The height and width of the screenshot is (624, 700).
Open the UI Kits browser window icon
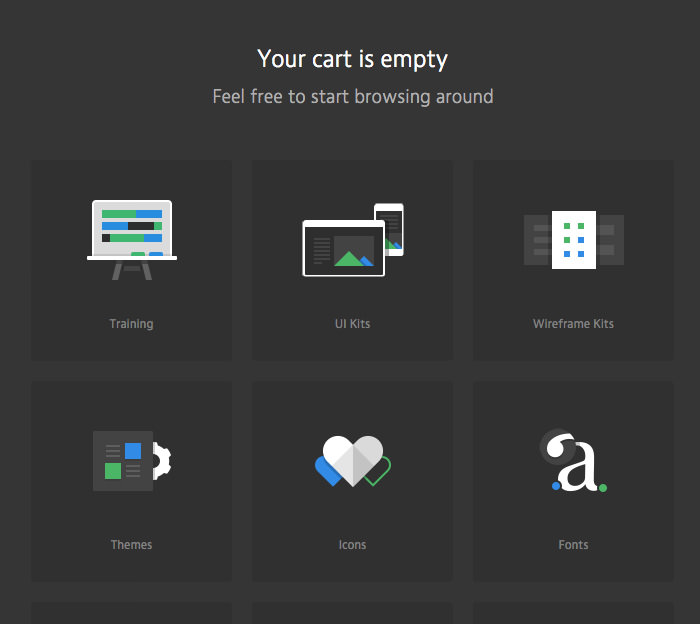pos(342,248)
